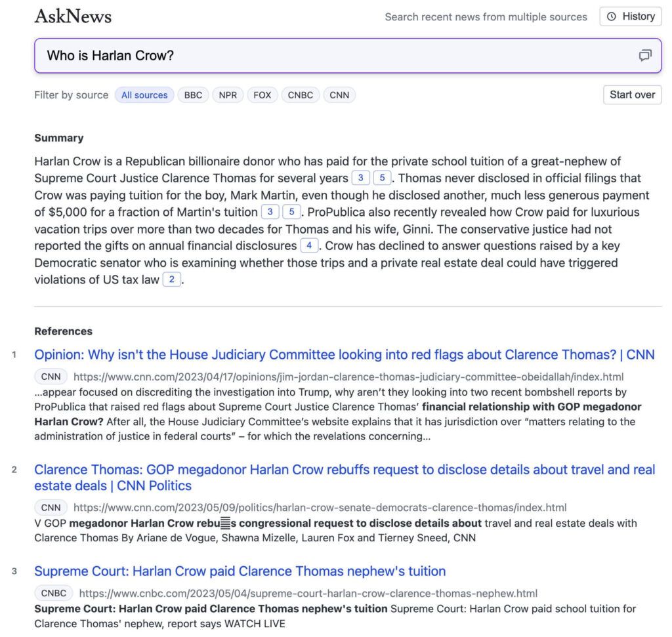Click citation 5 after 'several years'

coord(382,178)
